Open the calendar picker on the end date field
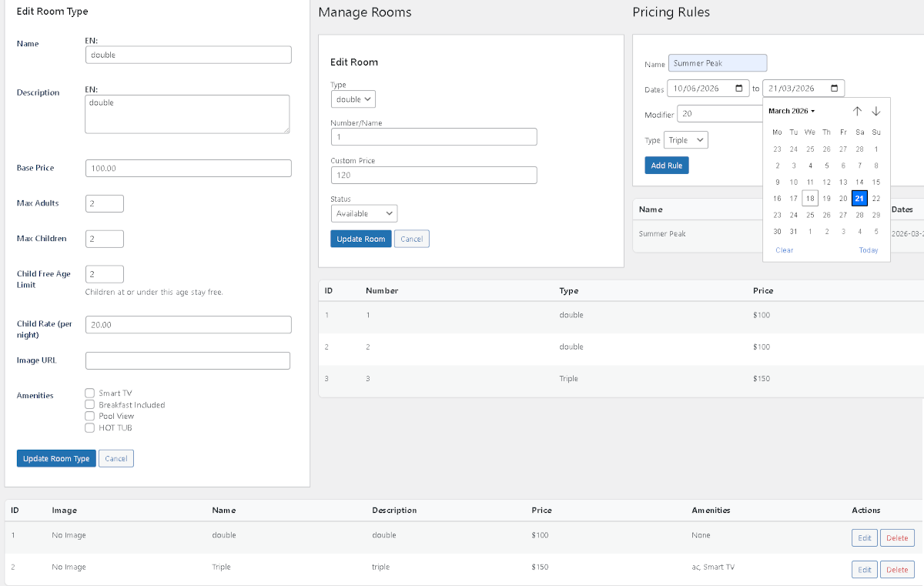Image resolution: width=924 pixels, height=586 pixels. [x=834, y=88]
